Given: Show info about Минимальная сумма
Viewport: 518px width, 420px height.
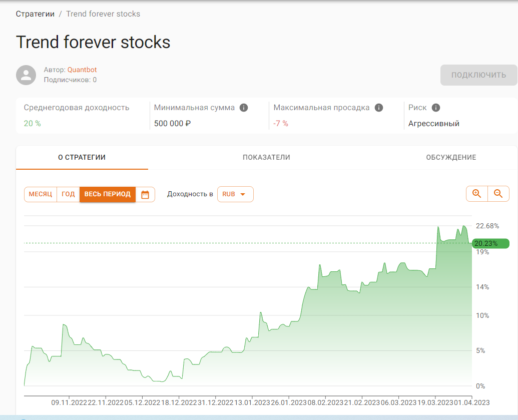Looking at the screenshot, I should click(x=244, y=108).
